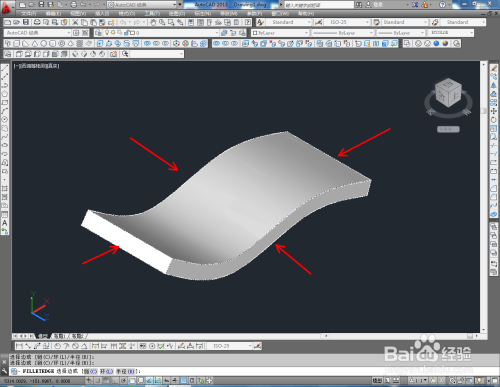This screenshot has width=500, height=387.
Task: Click Helix modeling tool icon
Action: 80,43
